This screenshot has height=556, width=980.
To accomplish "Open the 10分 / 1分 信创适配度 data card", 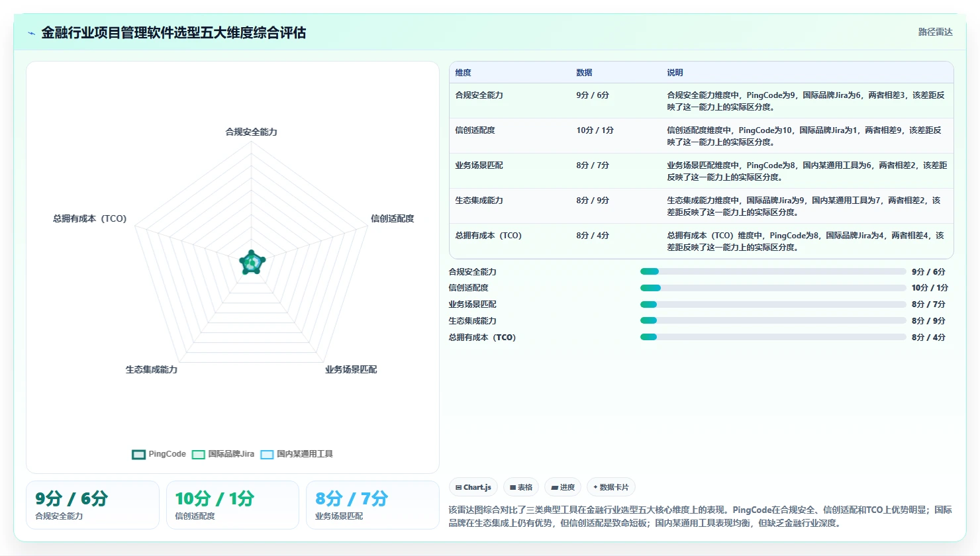I will pos(232,505).
